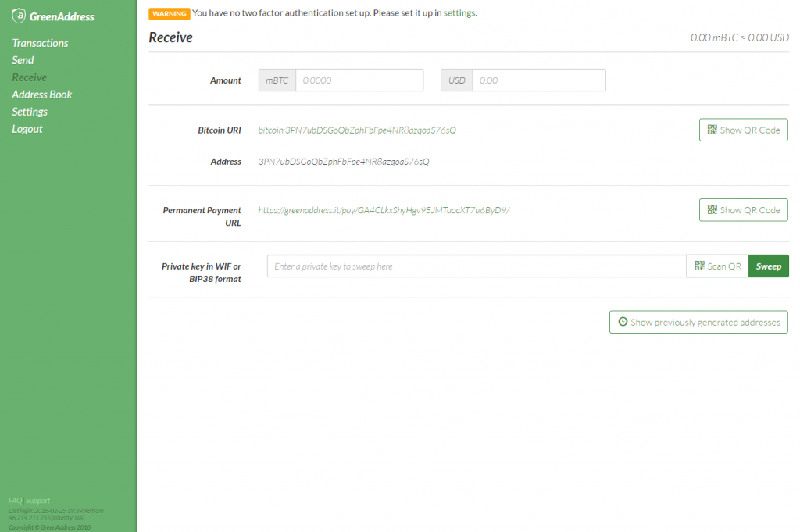800x532 pixels.
Task: Click the QR icon in the Scan QR button
Action: pos(699,266)
